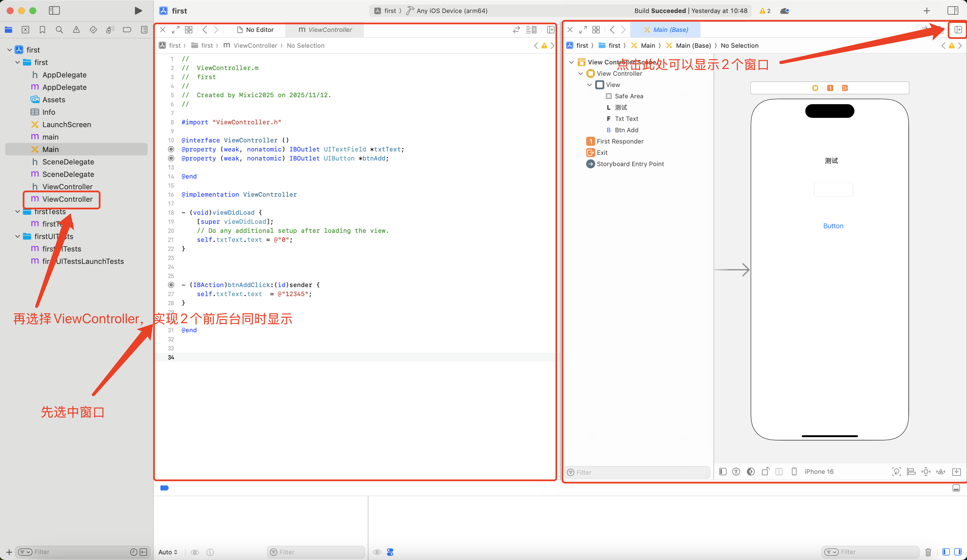Toggle the document outline in storyboard
The width and height of the screenshot is (967, 560).
(x=723, y=471)
